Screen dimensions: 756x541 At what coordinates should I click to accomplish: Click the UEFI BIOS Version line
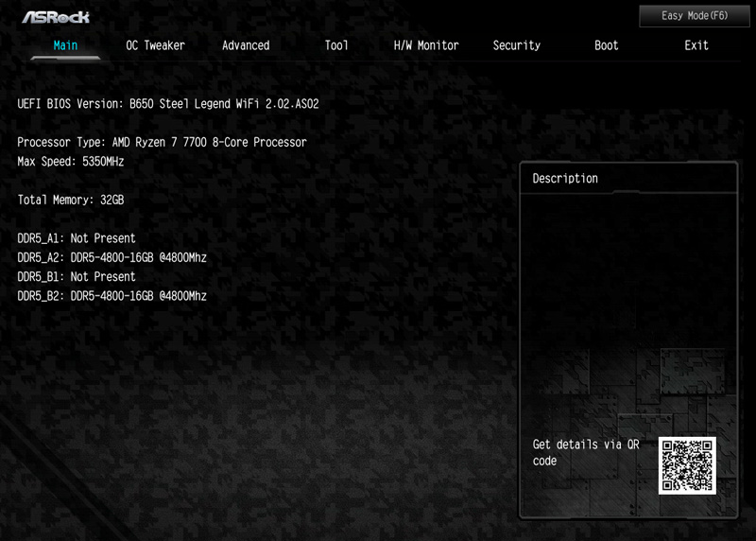coord(168,104)
